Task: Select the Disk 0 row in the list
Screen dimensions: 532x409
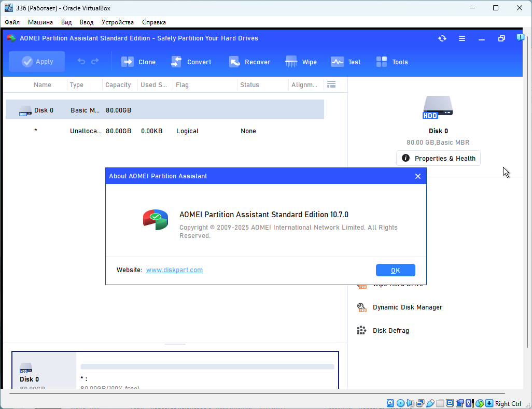Action: point(165,109)
